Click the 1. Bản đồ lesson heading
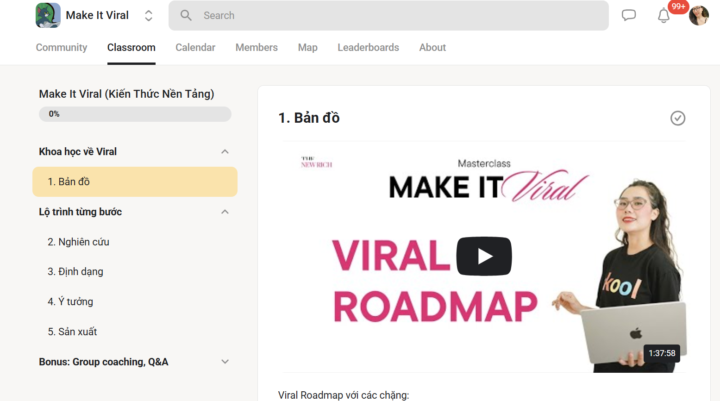The height and width of the screenshot is (401, 720). tap(309, 118)
